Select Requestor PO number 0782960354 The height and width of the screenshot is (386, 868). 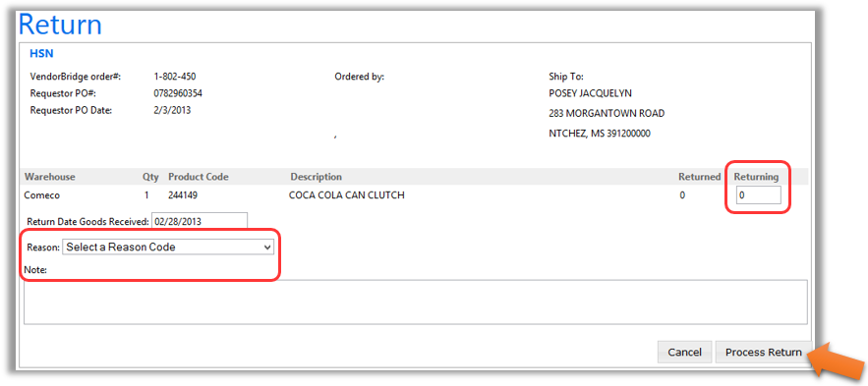[x=178, y=93]
